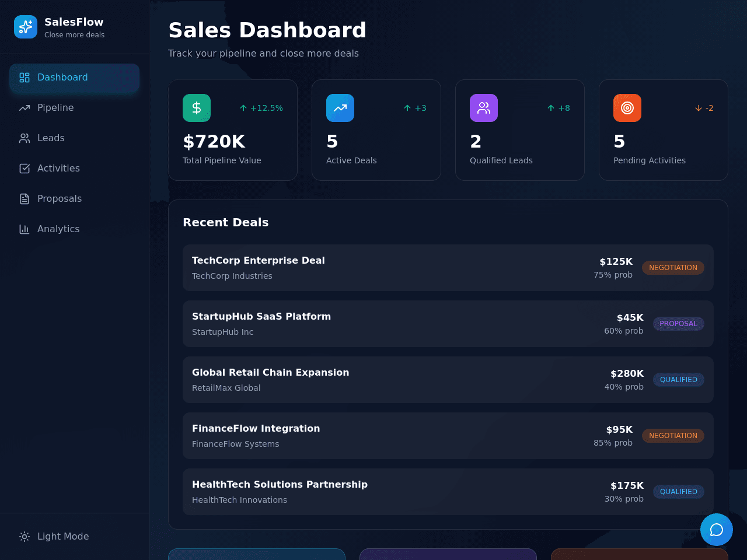Select the Active Deals stat card
The width and height of the screenshot is (747, 560).
tap(376, 130)
